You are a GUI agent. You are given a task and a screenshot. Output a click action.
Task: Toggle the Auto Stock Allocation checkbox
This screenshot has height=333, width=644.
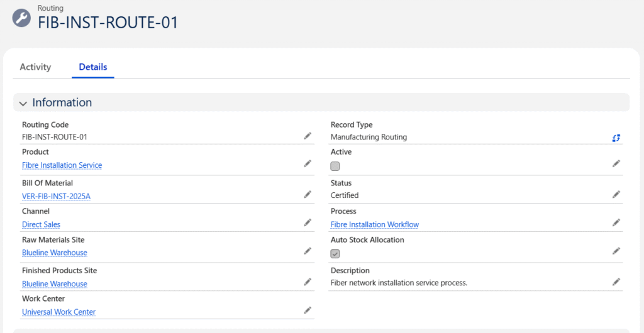coord(335,254)
